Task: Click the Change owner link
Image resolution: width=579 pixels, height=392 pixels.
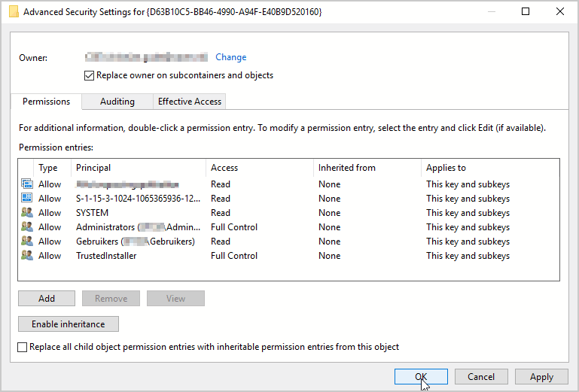Action: click(x=230, y=57)
